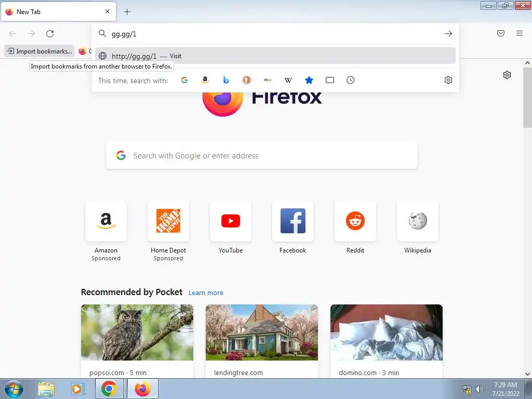Reload the current page
This screenshot has width=532, height=399.
50,34
